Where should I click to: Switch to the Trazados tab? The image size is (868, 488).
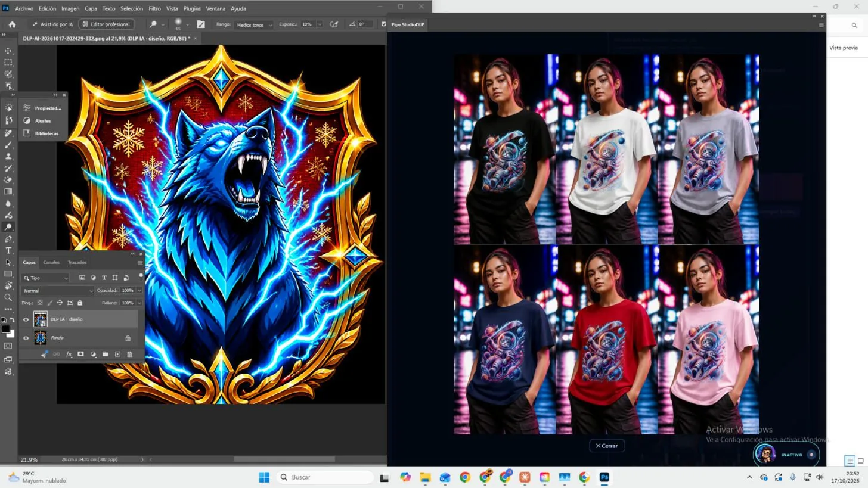tap(77, 263)
